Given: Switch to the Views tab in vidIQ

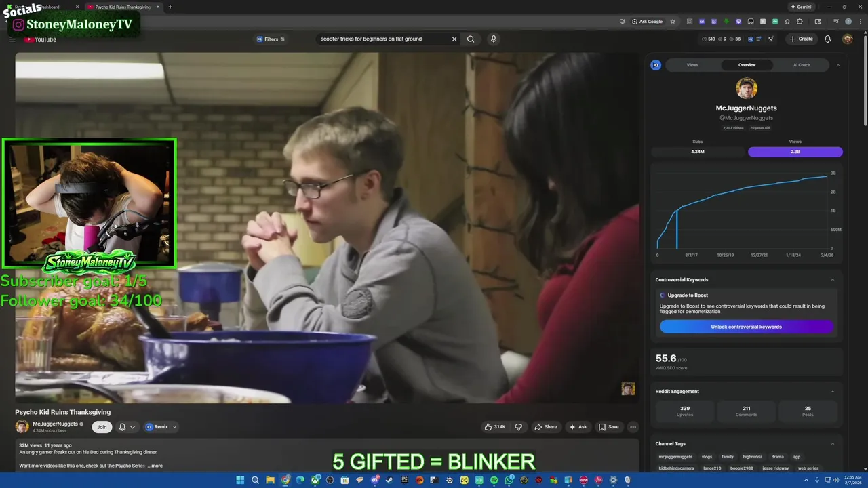Looking at the screenshot, I should [x=692, y=65].
